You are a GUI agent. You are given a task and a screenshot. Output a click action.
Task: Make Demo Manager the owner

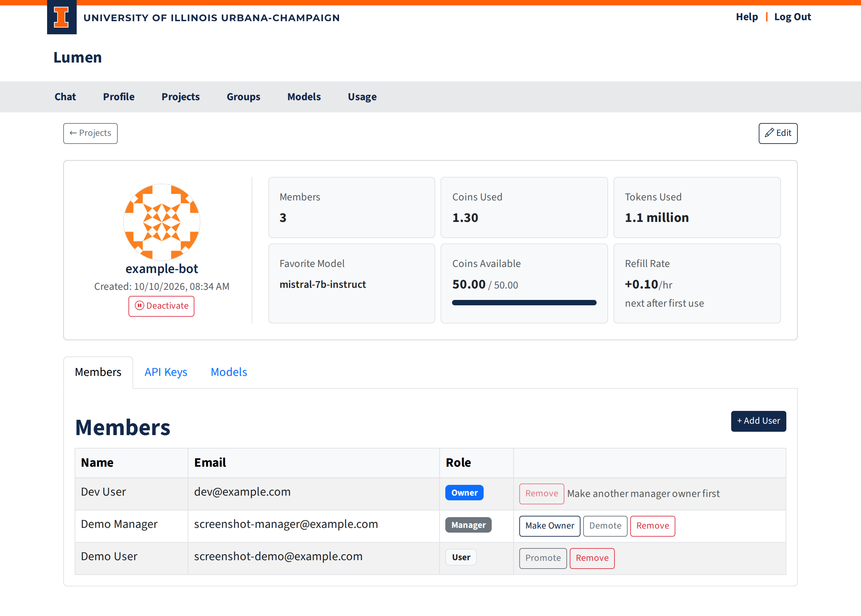[550, 526]
